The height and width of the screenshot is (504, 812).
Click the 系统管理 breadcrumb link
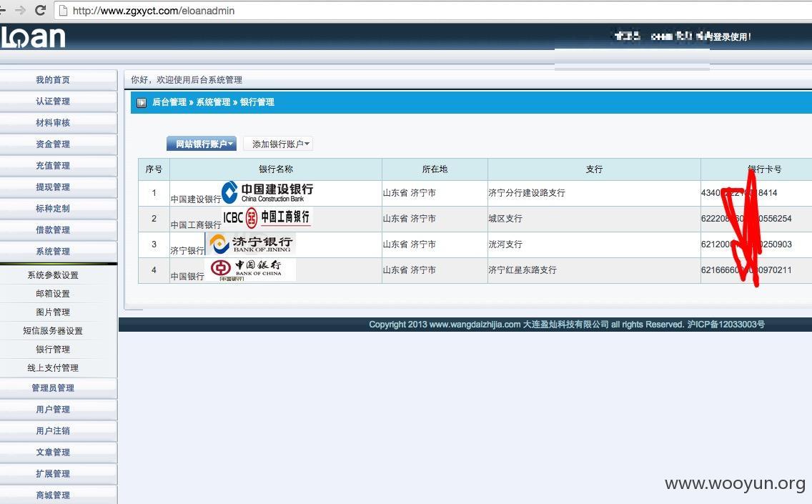213,102
